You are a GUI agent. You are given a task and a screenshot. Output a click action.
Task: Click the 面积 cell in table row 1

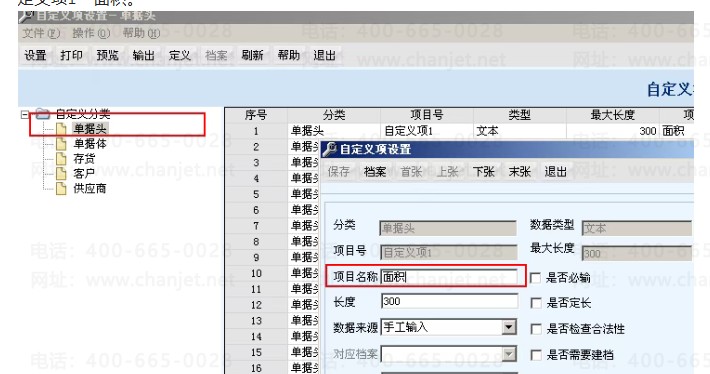pos(676,131)
